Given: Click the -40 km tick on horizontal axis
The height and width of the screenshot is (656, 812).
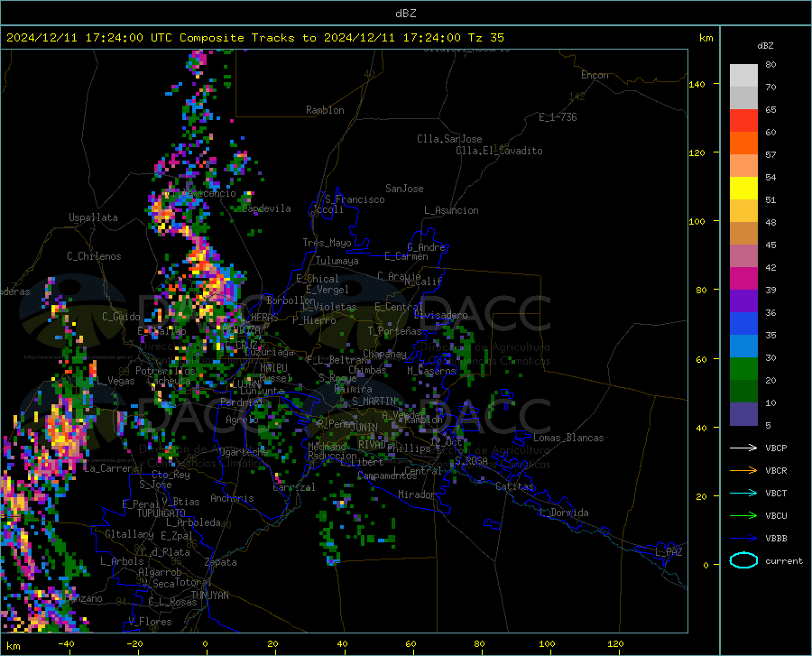Looking at the screenshot, I should tap(66, 643).
